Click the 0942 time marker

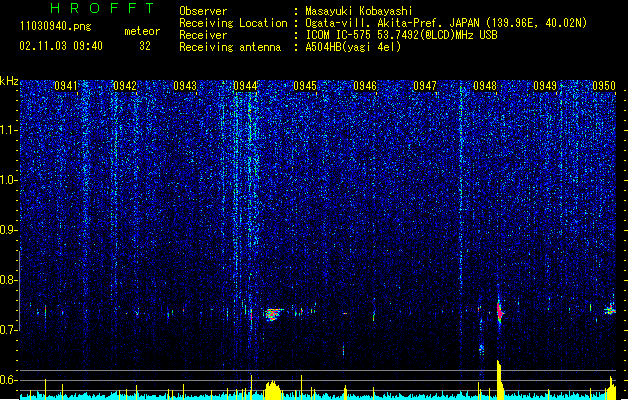125,86
